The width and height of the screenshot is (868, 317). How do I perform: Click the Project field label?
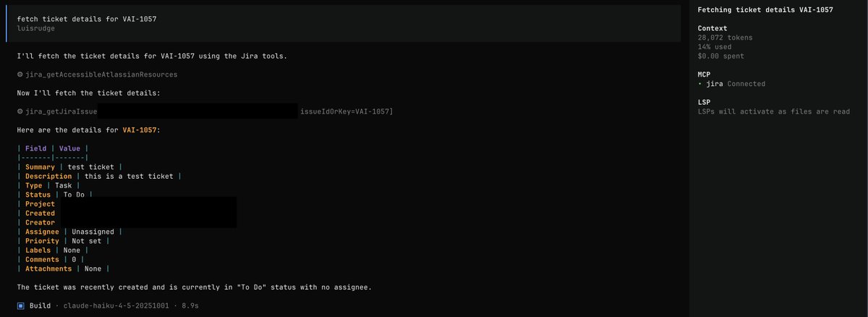point(40,204)
